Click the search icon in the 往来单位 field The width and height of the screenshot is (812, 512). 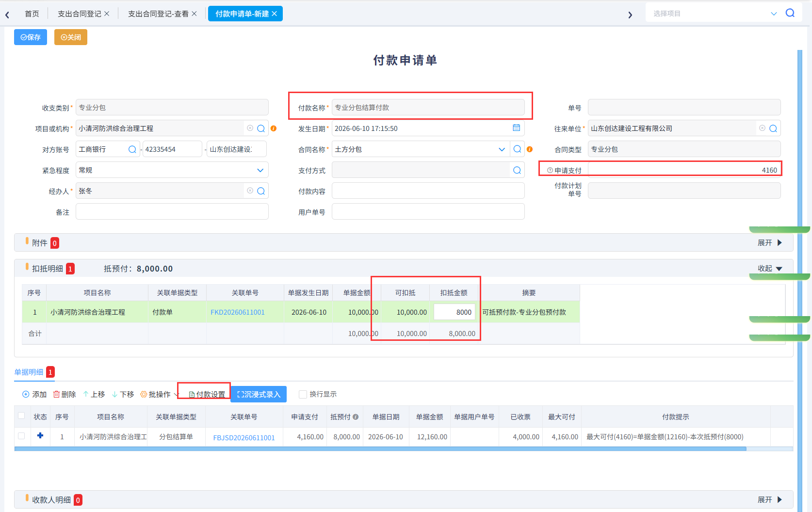[x=773, y=128]
